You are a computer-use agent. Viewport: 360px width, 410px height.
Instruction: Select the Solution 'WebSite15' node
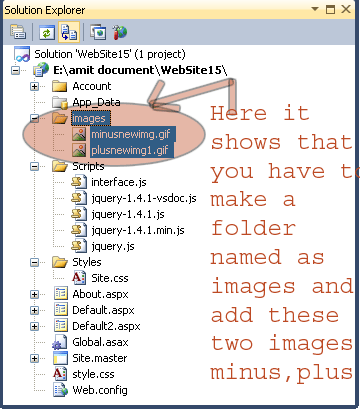pos(110,54)
